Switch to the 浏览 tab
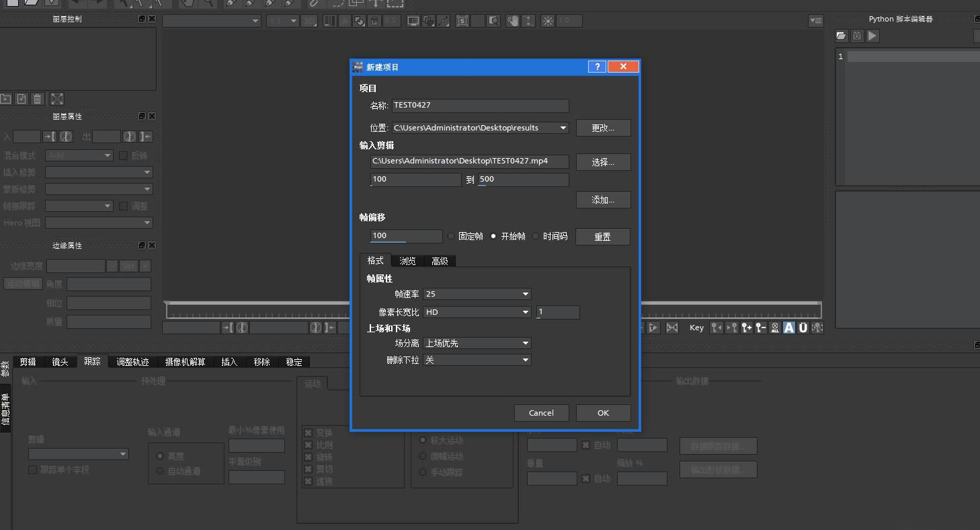The height and width of the screenshot is (530, 980). pyautogui.click(x=407, y=261)
